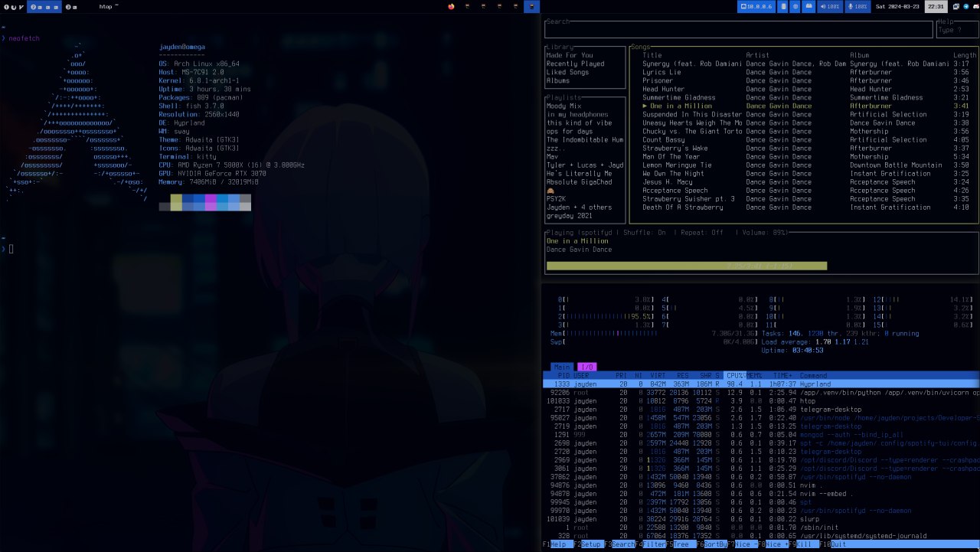Switch to the Main tab in htop
The height and width of the screenshot is (552, 980).
tap(561, 367)
